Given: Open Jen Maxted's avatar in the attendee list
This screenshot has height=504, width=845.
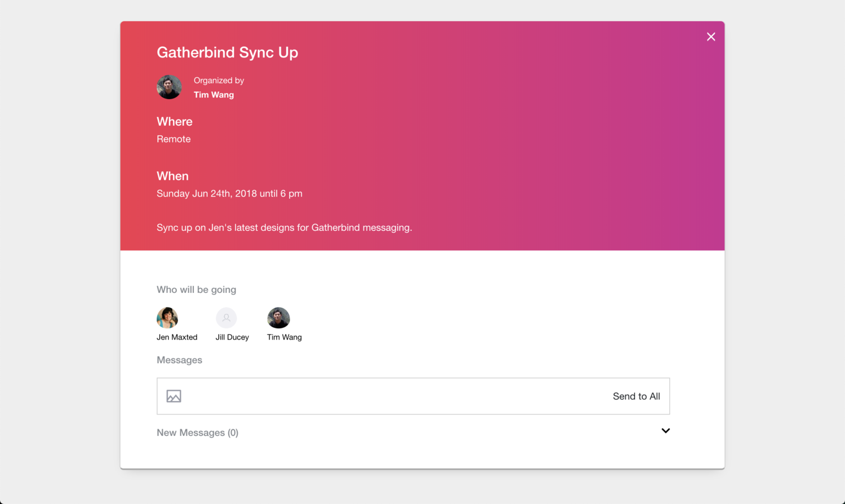Looking at the screenshot, I should (x=167, y=318).
